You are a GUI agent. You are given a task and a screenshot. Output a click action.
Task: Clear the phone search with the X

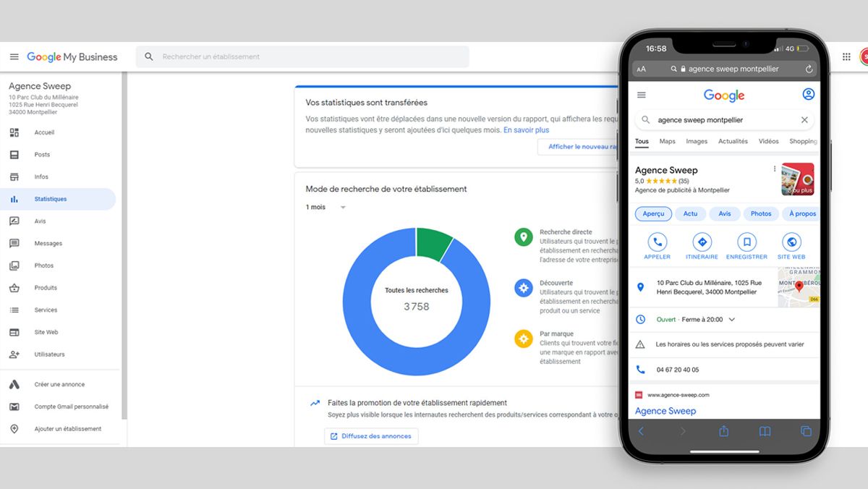click(804, 120)
